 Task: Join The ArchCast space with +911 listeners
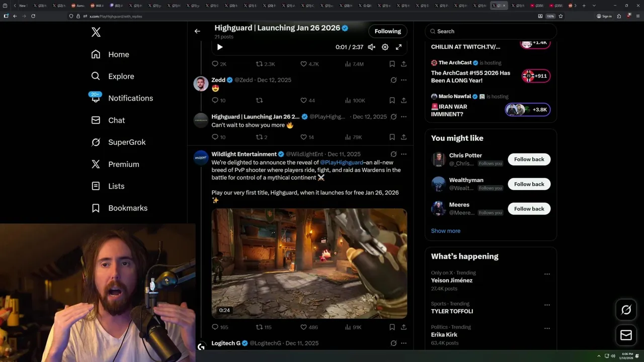coord(536,76)
